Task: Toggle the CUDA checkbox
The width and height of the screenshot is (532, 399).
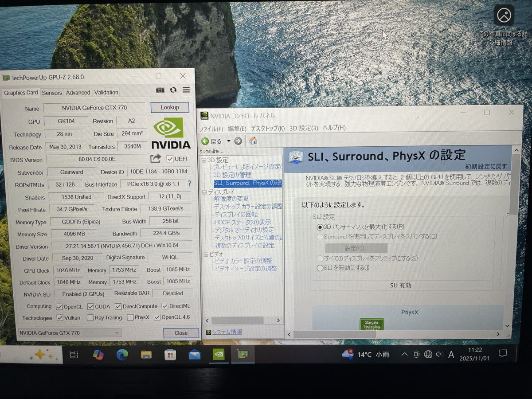Action: [x=90, y=306]
